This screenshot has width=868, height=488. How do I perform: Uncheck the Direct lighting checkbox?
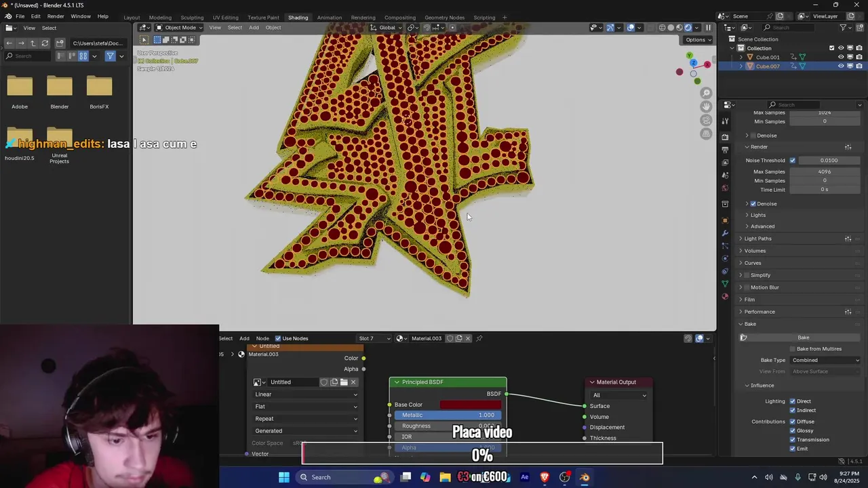(792, 401)
